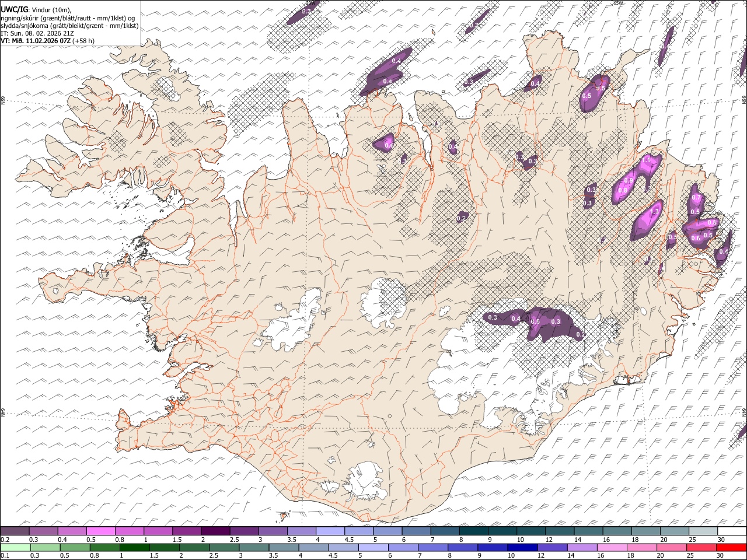The height and width of the screenshot is (560, 747).
Task: Click the UWC/IG title text
Action: coord(13,9)
